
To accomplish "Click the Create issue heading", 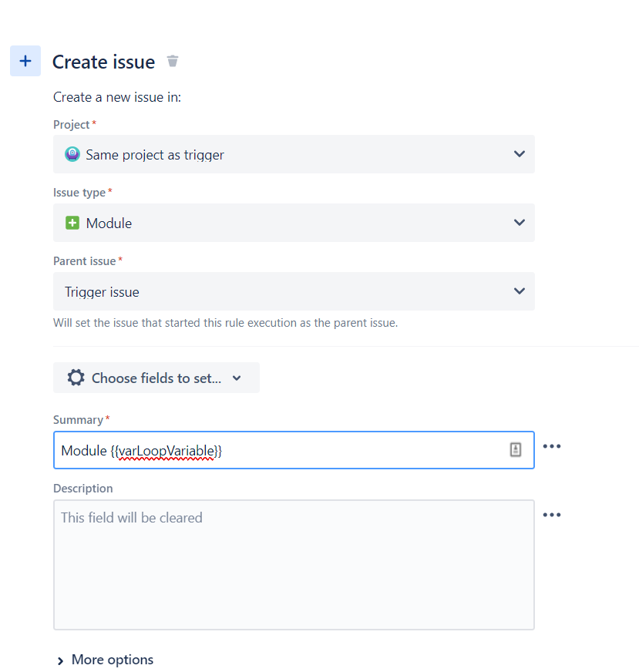I will [x=103, y=62].
